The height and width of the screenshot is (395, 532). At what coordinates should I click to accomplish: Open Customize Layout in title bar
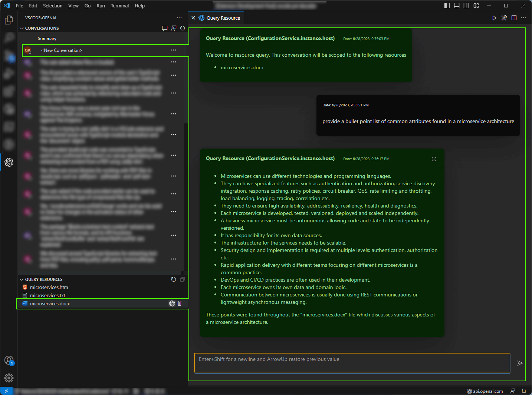tap(476, 6)
